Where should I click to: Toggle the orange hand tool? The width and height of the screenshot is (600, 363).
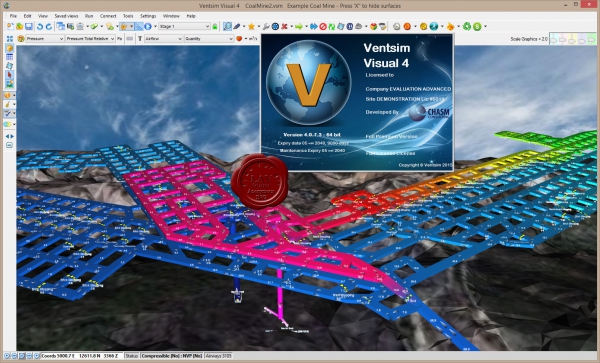[x=124, y=26]
